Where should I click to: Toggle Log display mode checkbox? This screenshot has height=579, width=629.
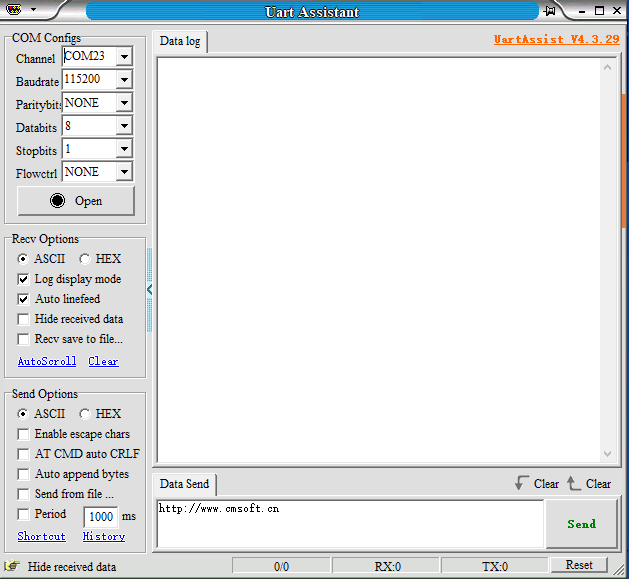(23, 279)
